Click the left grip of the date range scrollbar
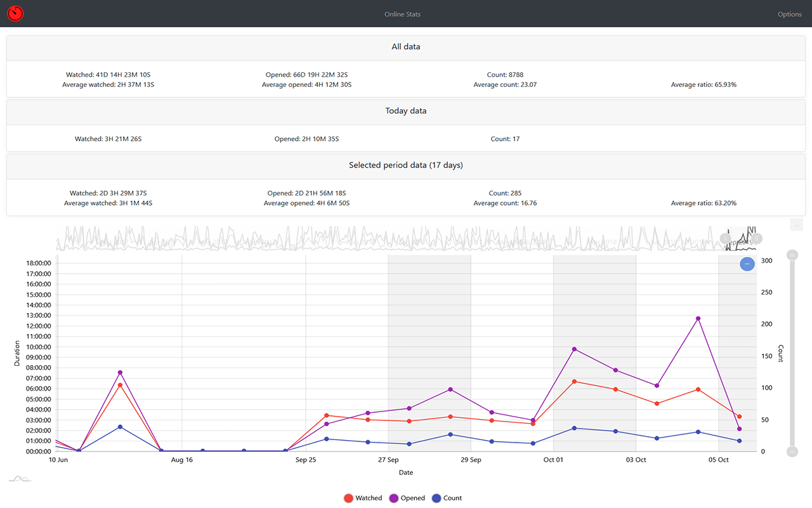This screenshot has width=812, height=508. coord(726,239)
